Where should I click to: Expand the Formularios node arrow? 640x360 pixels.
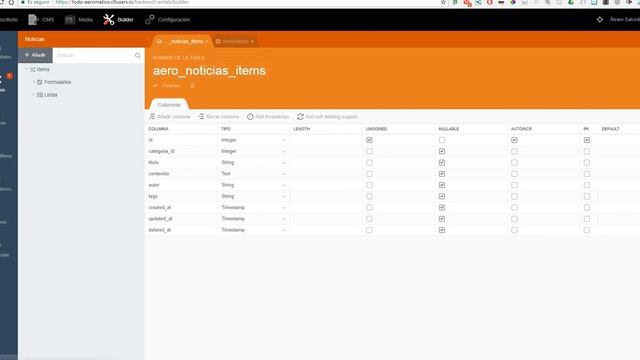click(33, 82)
